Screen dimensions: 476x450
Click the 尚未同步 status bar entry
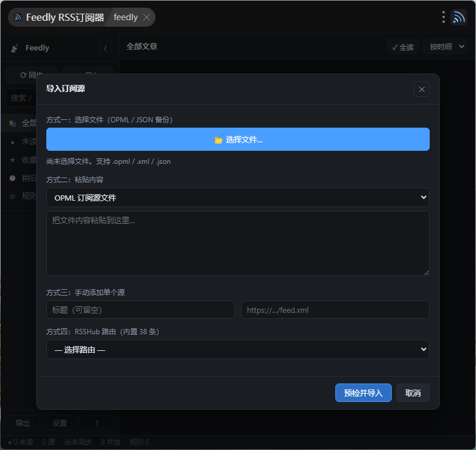[78, 442]
